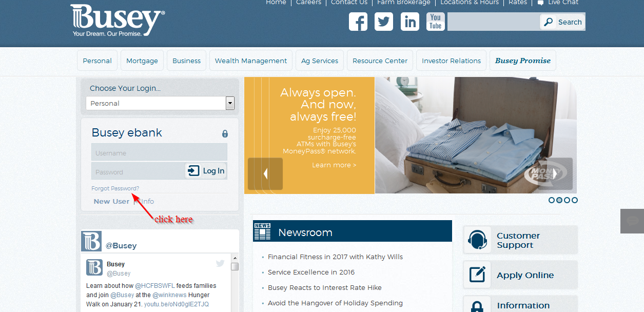
Task: Show next banner slide
Action: (555, 174)
